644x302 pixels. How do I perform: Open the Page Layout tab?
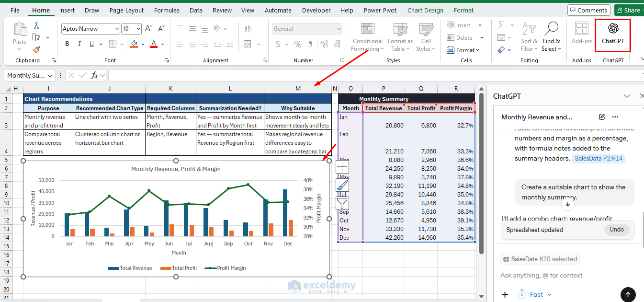coord(126,10)
